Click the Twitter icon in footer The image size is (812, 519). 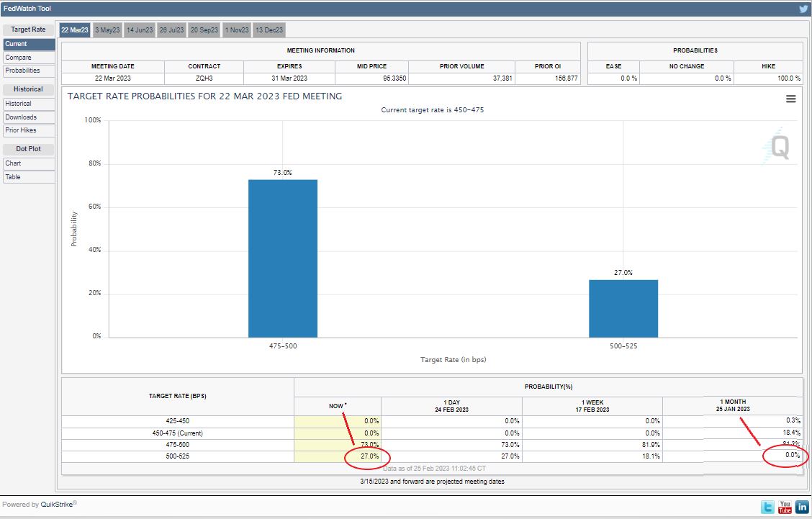(x=767, y=507)
